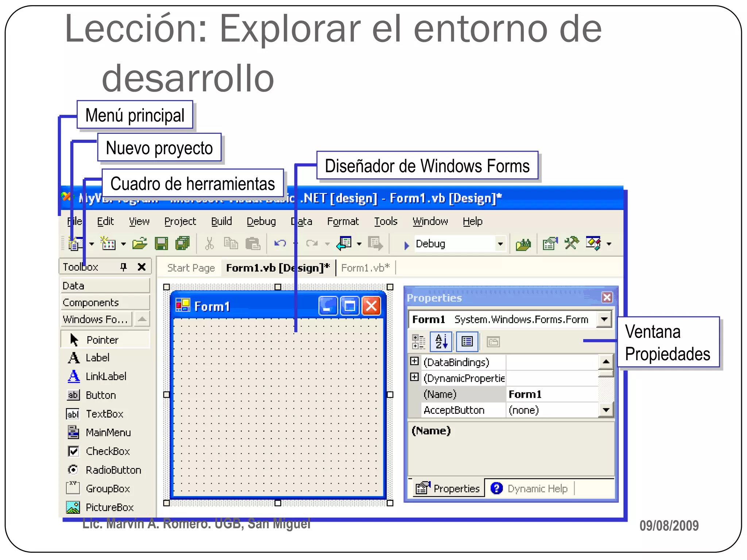This screenshot has height=560, width=747.
Task: Click the Save floppy disk icon
Action: click(x=161, y=244)
